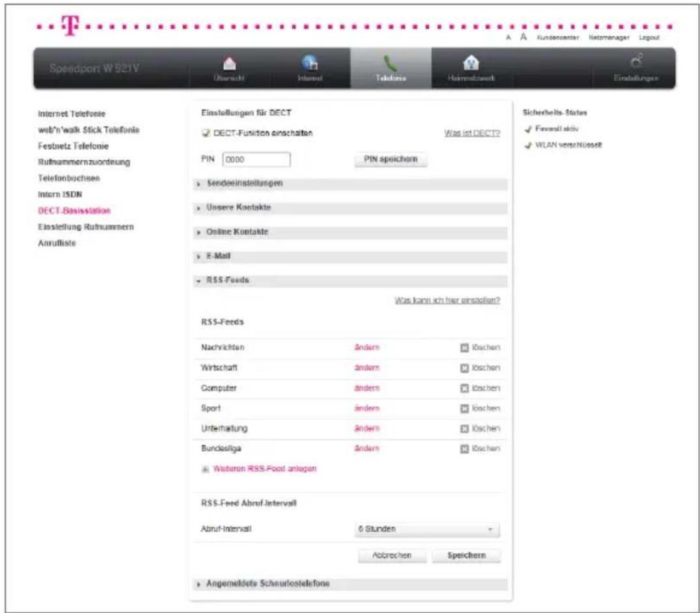Open Festnetz Telefonie menu item

pyautogui.click(x=74, y=146)
